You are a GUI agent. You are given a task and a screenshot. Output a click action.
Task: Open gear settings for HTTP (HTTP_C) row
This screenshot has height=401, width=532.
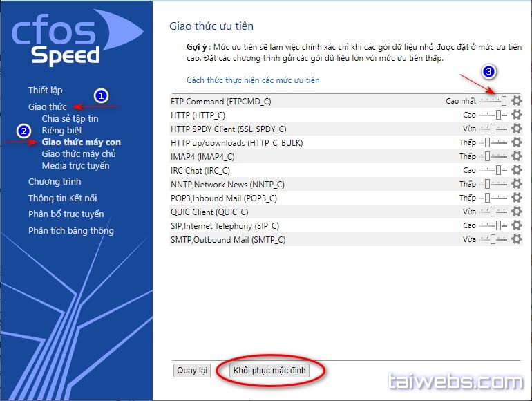(x=516, y=115)
